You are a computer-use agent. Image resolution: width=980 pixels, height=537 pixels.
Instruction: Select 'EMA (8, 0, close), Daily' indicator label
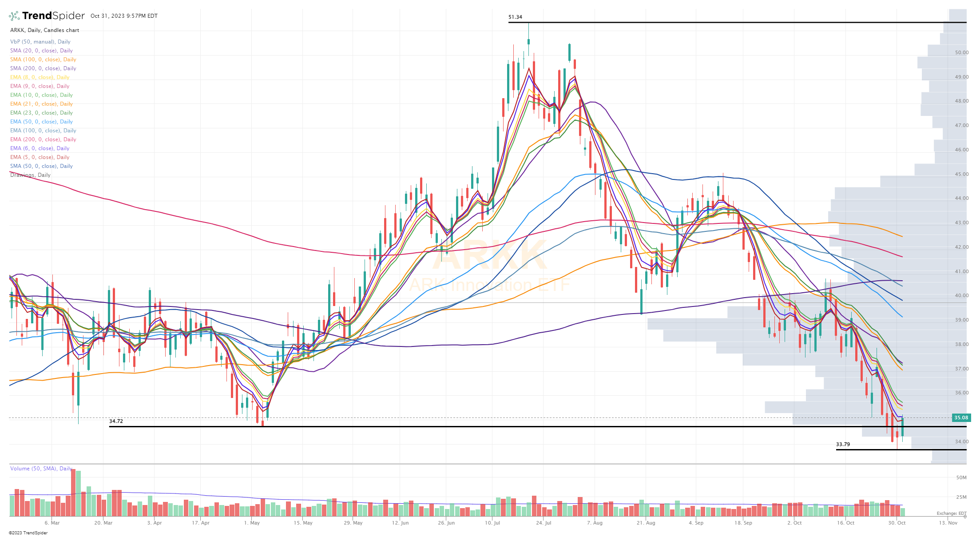tap(40, 77)
